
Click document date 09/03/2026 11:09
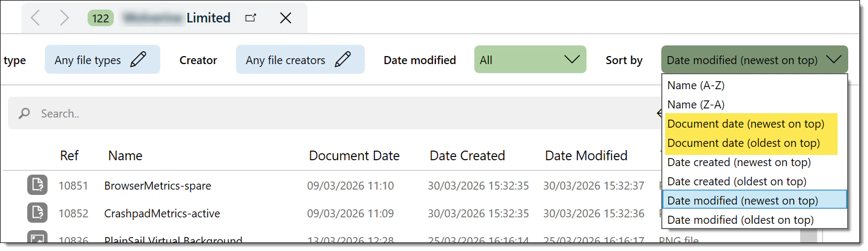350,213
